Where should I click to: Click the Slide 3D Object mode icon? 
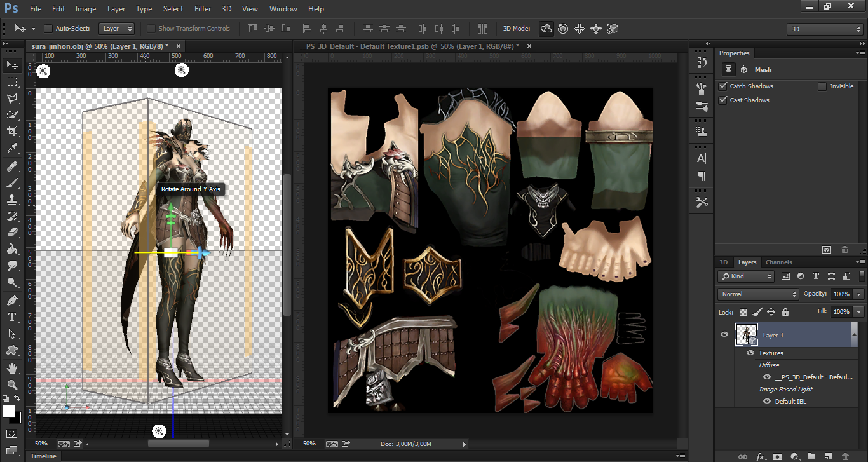596,29
